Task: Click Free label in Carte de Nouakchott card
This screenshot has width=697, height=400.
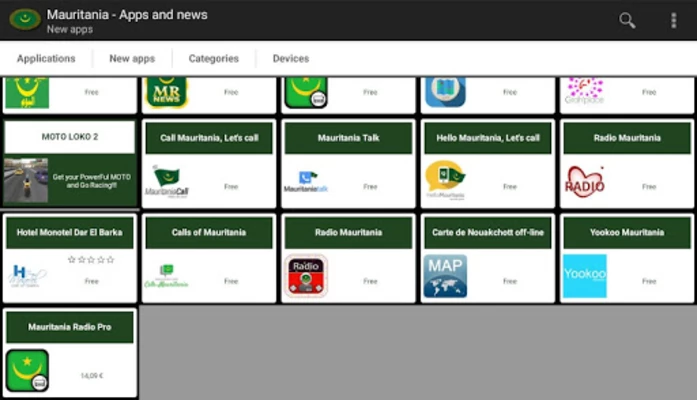Action: (510, 281)
